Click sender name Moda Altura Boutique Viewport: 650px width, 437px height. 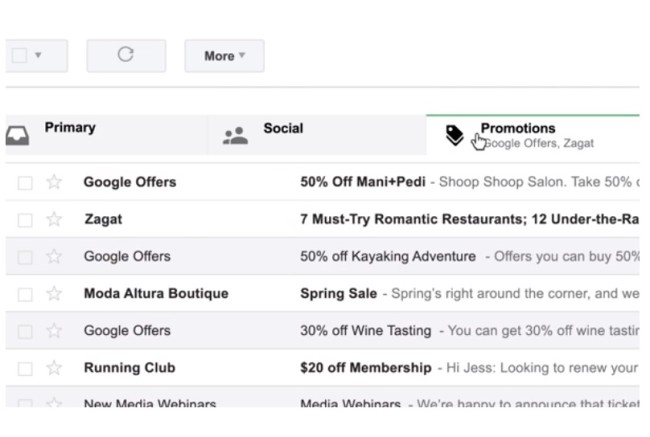pos(156,294)
